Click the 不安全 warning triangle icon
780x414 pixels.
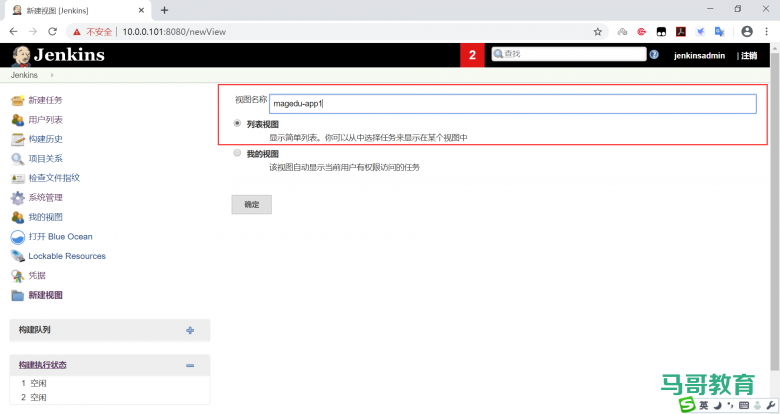tap(77, 32)
